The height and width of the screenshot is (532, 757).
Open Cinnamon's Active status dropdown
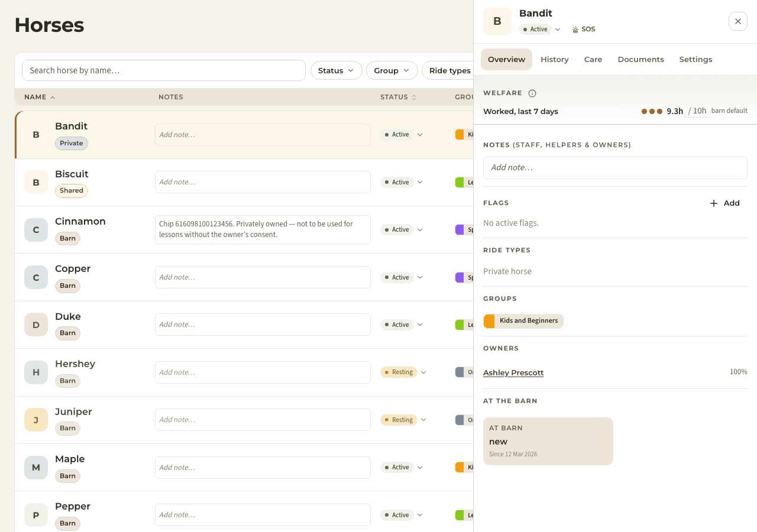402,229
